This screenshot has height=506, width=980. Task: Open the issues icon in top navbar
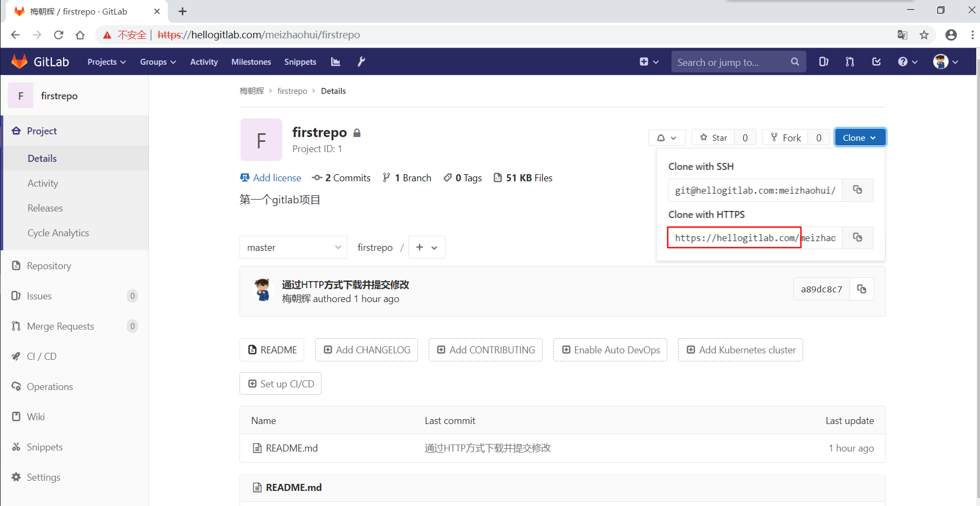click(824, 61)
